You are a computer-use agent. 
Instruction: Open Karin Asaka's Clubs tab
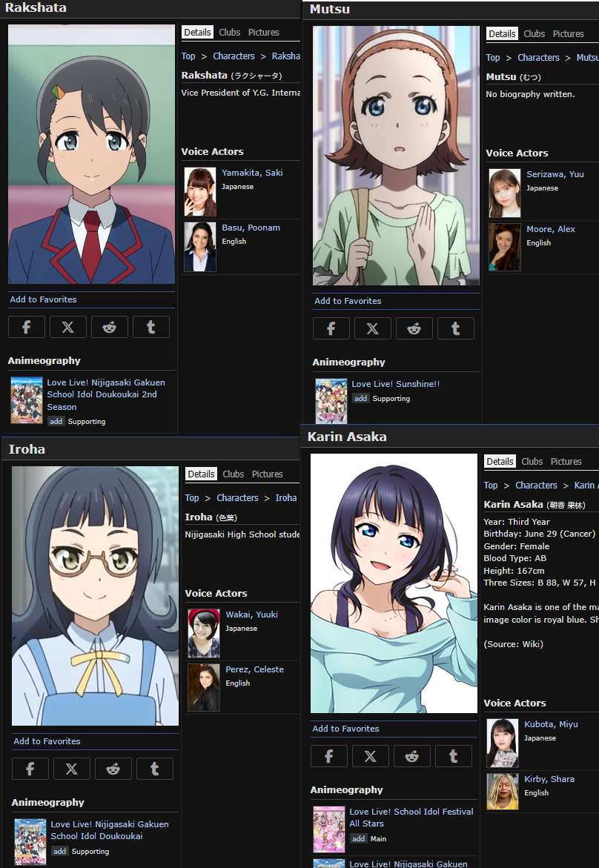[532, 461]
